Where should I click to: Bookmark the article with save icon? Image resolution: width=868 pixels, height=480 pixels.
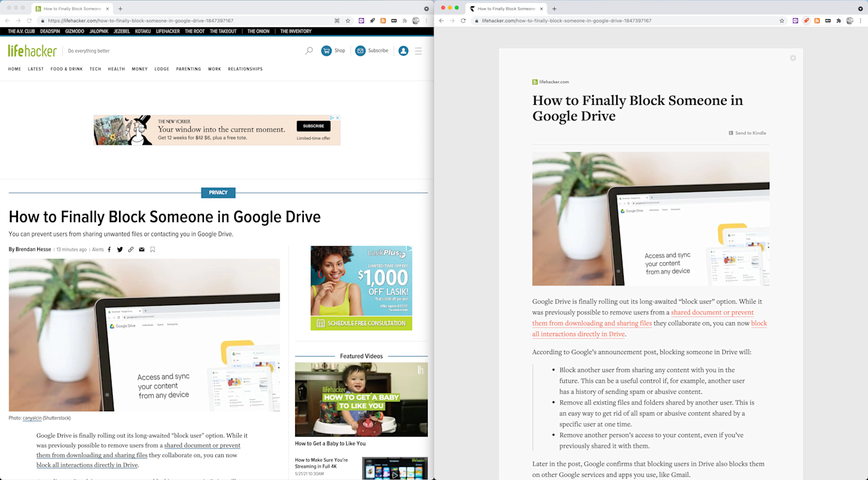153,249
